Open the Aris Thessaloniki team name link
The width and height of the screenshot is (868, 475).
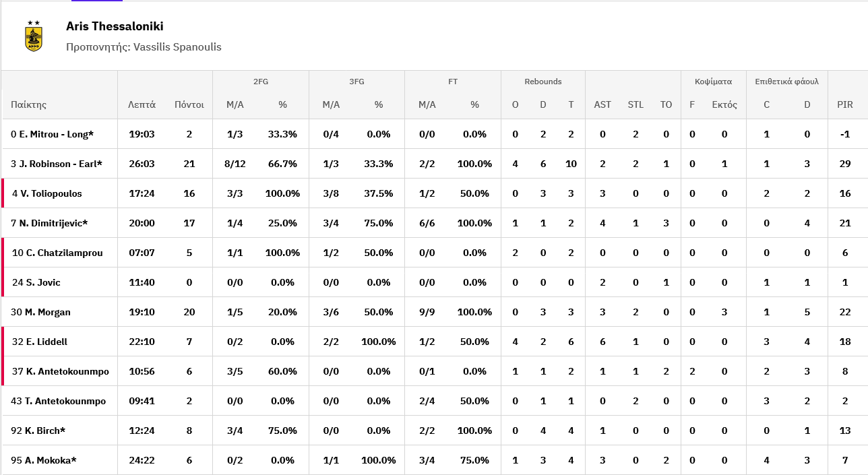115,26
